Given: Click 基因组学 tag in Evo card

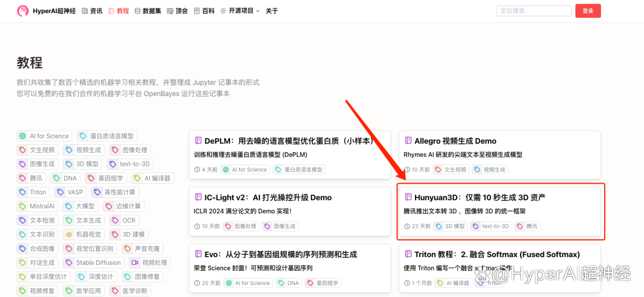Looking at the screenshot, I should pos(323,283).
